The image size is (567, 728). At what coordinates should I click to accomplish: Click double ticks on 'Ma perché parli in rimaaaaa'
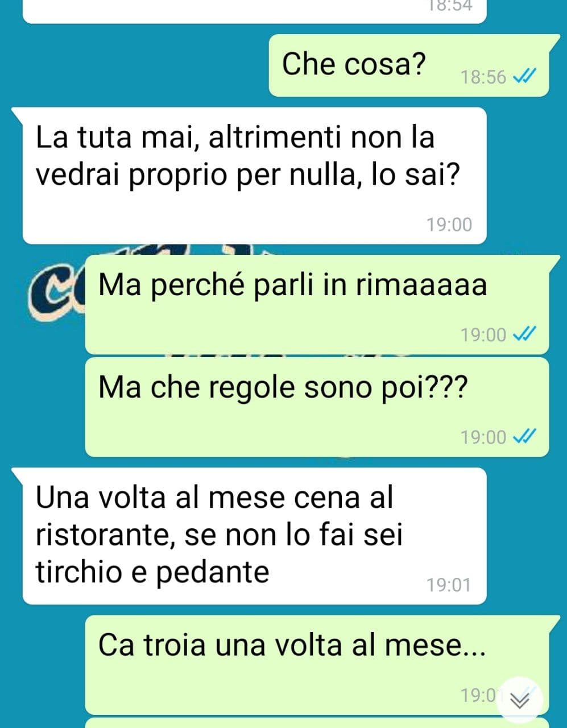pos(524,334)
